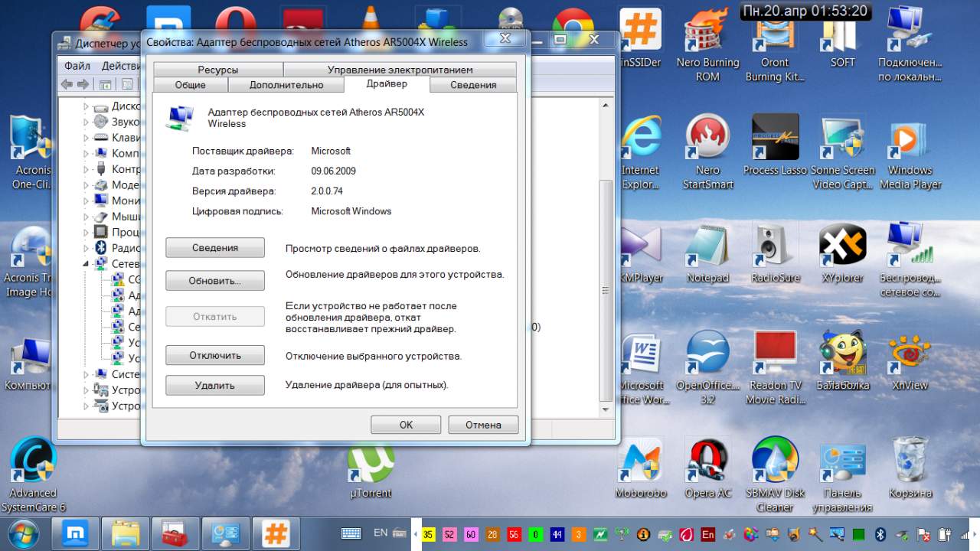Click the Сведения driver details button
980x551 pixels.
click(x=215, y=248)
